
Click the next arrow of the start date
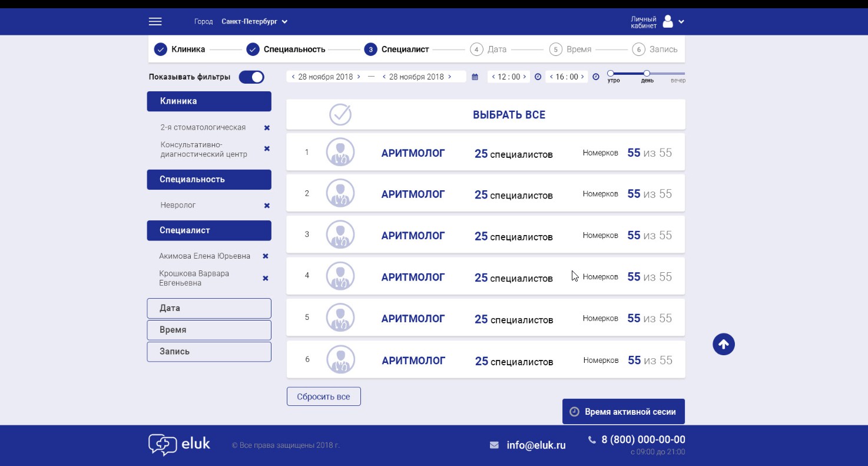[359, 77]
